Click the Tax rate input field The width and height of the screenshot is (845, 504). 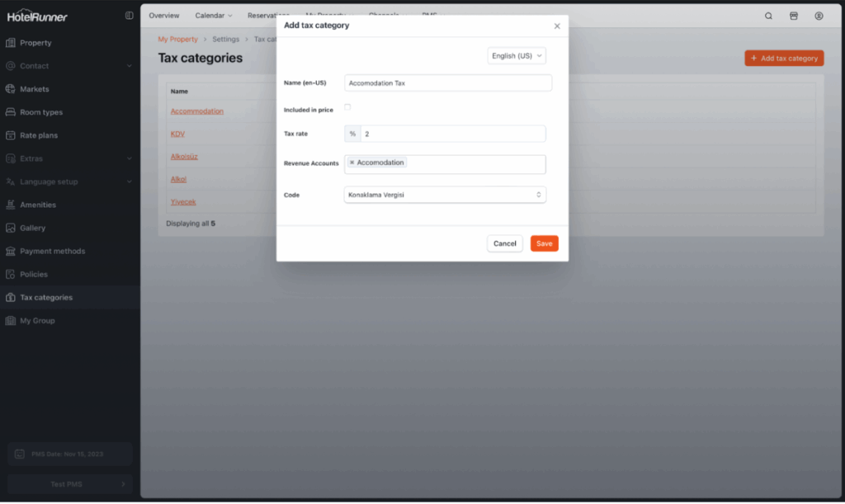(x=452, y=134)
